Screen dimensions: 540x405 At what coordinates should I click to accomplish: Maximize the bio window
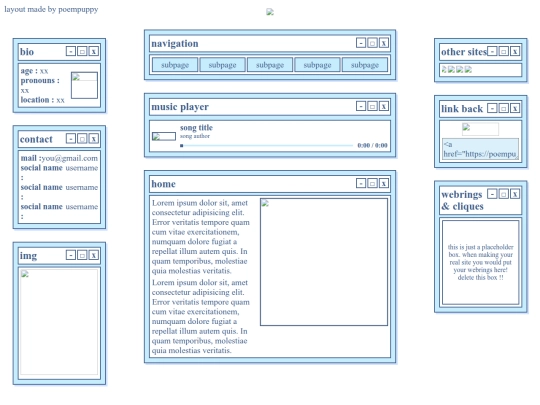[x=82, y=51]
